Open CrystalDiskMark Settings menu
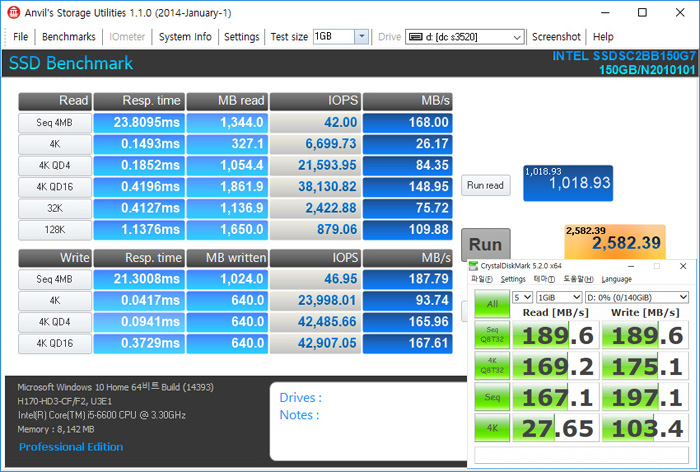This screenshot has height=472, width=700. coord(513,279)
